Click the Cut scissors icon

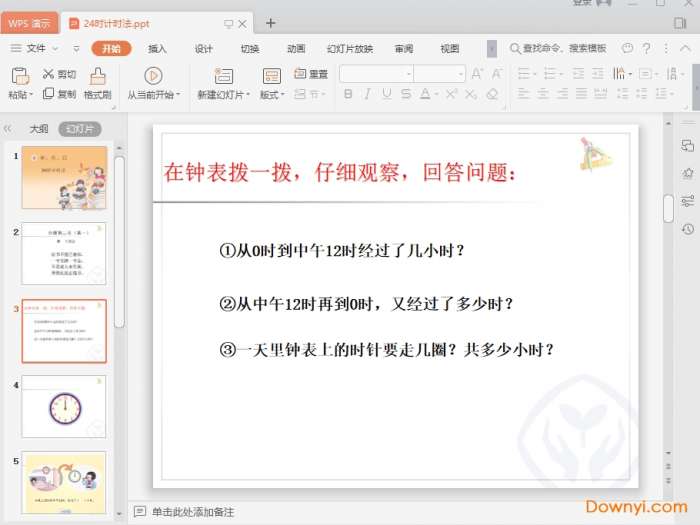coord(48,74)
